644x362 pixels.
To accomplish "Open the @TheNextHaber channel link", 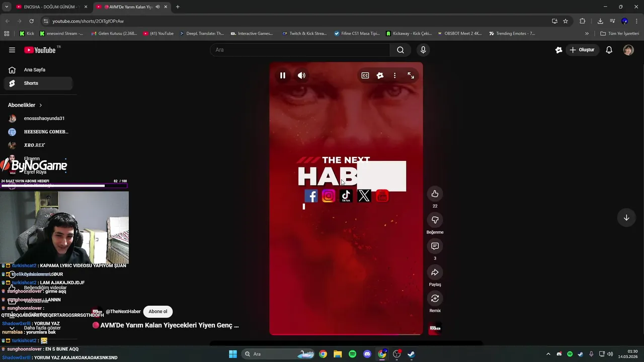I will [123, 312].
